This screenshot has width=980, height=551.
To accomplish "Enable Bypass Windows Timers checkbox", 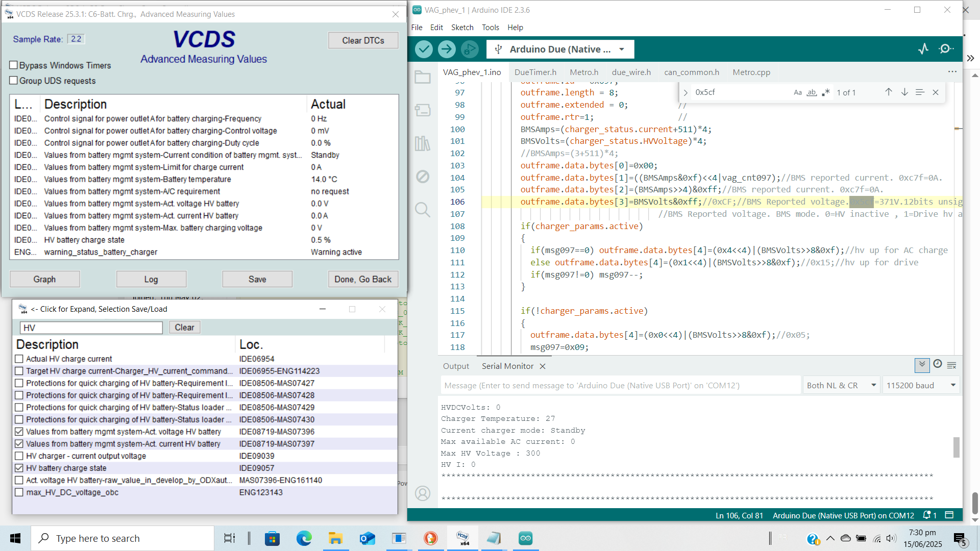I will point(14,65).
